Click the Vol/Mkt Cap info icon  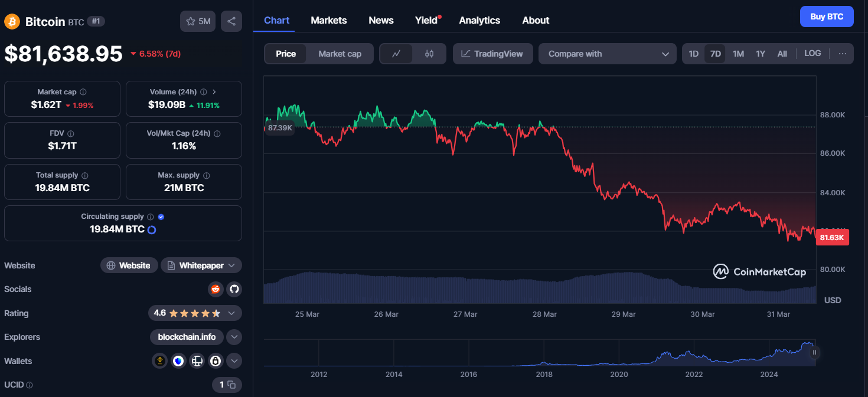(217, 134)
